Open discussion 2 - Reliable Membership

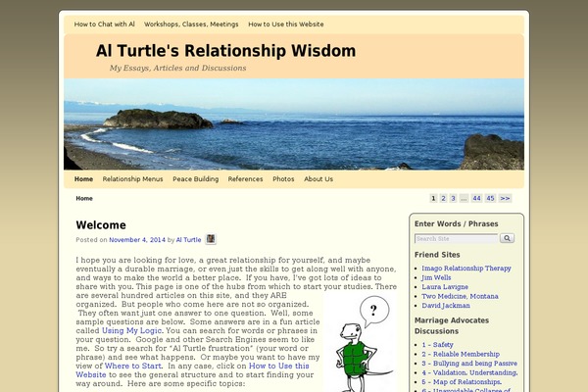(x=461, y=354)
